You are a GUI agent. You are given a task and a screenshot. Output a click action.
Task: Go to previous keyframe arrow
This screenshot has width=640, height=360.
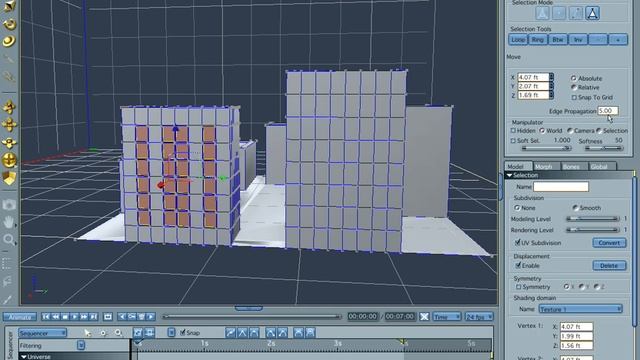coord(122,316)
